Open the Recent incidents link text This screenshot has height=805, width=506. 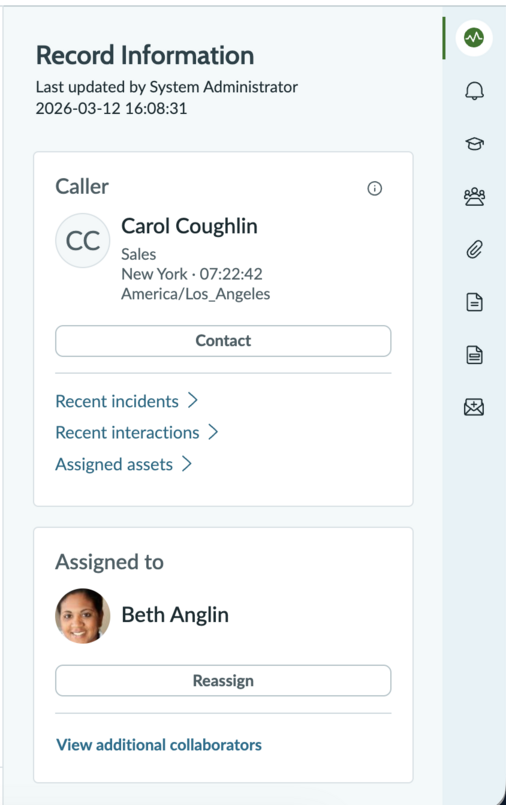pyautogui.click(x=117, y=401)
